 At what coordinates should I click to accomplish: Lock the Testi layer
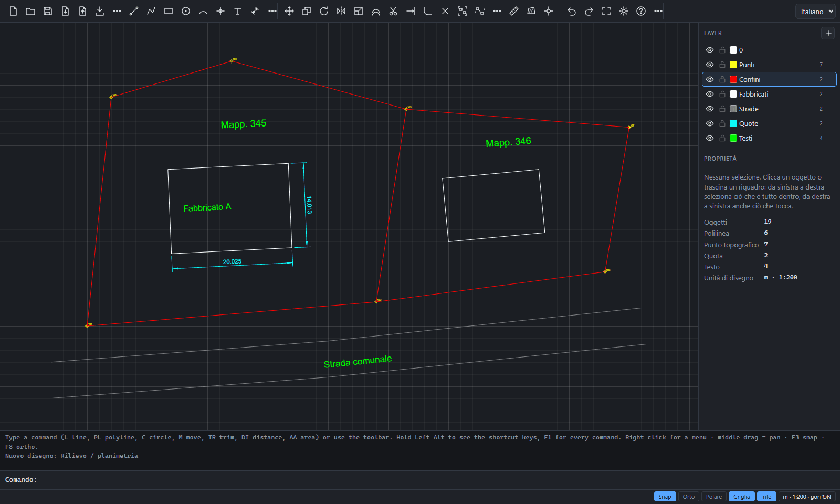pos(722,138)
